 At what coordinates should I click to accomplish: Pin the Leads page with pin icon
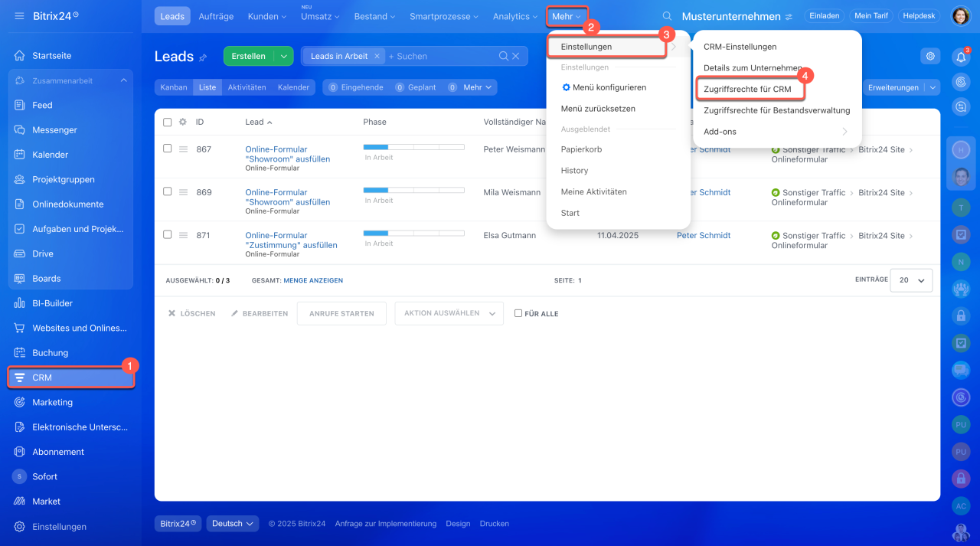click(x=203, y=57)
